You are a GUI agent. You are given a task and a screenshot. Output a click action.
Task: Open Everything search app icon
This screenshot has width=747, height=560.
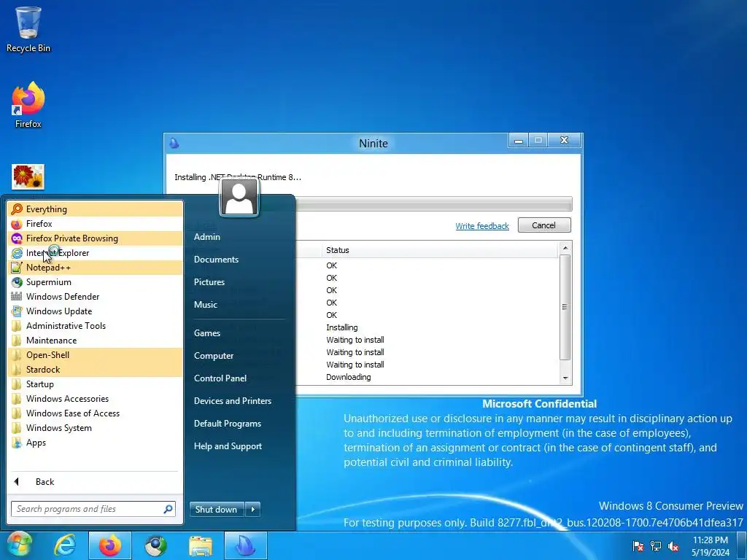(18, 209)
